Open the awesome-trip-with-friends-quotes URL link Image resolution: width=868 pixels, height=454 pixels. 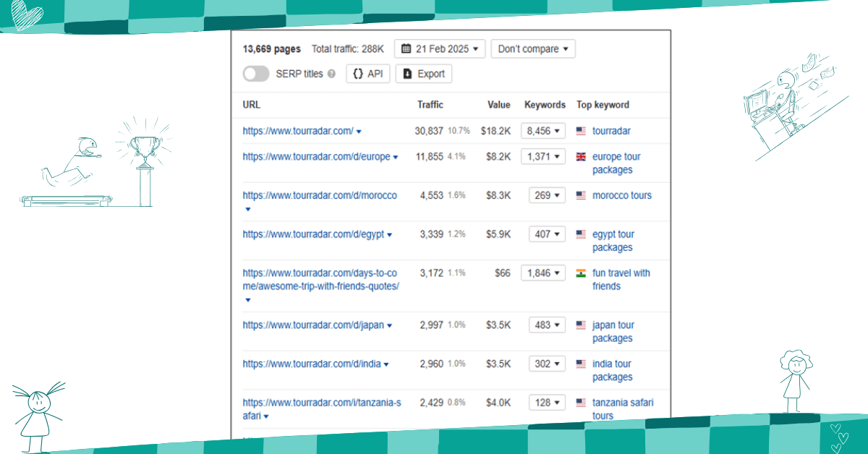(x=321, y=280)
